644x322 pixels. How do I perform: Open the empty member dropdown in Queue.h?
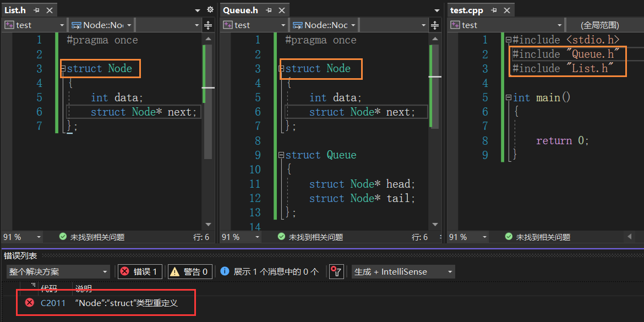click(394, 25)
